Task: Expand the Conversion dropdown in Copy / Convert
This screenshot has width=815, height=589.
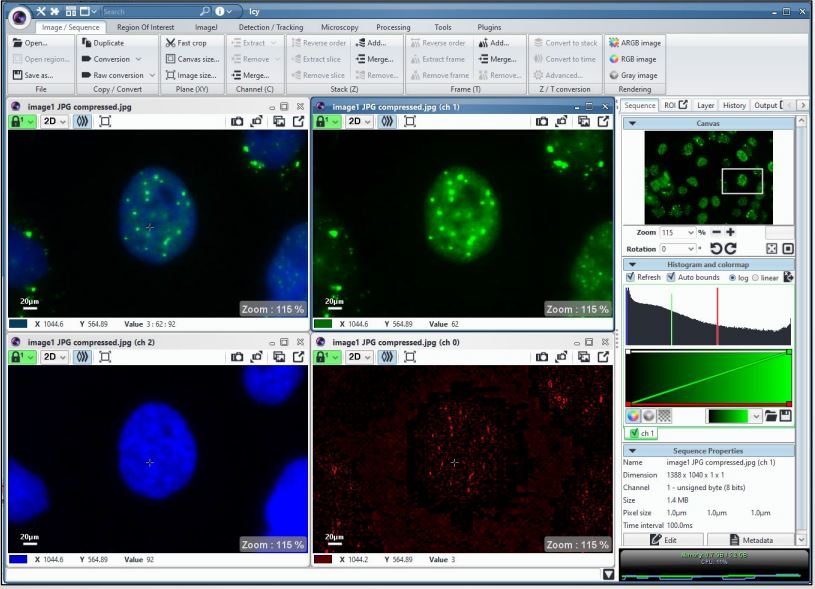Action: click(139, 59)
